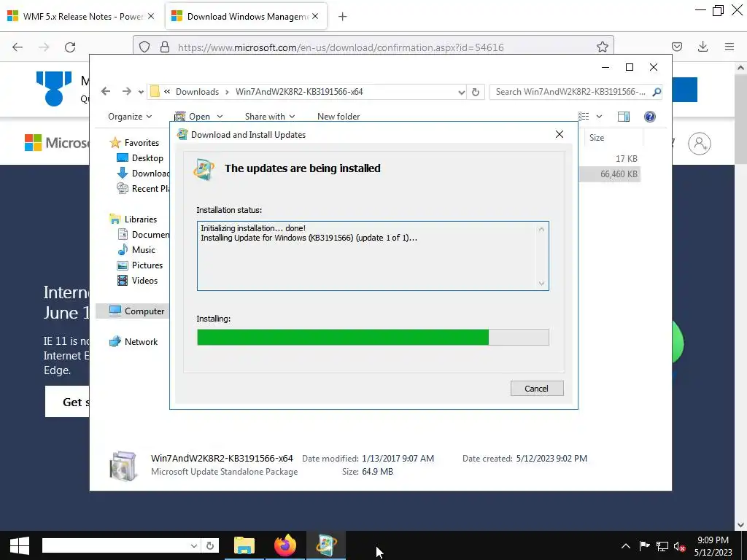Click the site padlock icon
The width and height of the screenshot is (747, 560).
click(165, 47)
